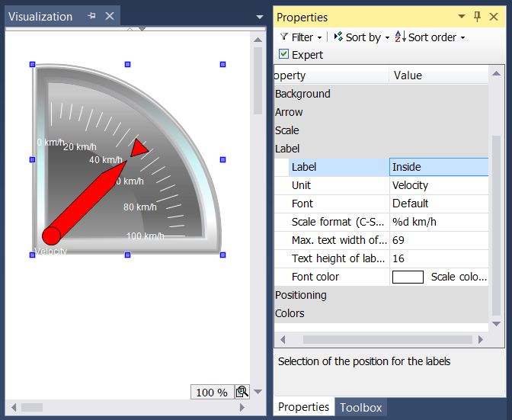Click the split-view down triangle above the editor
This screenshot has height=420, width=512.
tap(142, 29)
